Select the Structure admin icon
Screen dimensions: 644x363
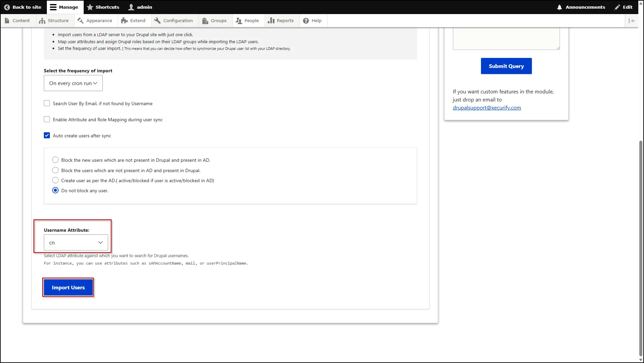point(42,21)
